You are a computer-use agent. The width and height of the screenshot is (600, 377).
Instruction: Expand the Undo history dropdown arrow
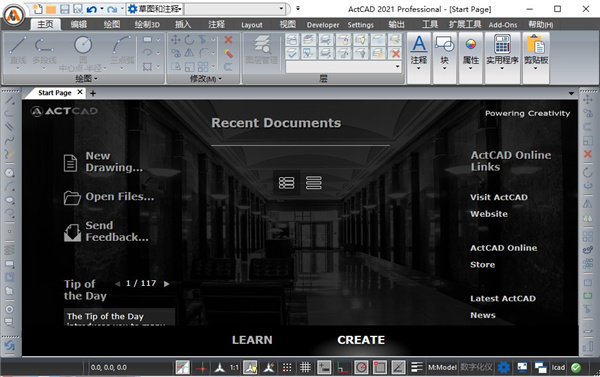[102, 8]
